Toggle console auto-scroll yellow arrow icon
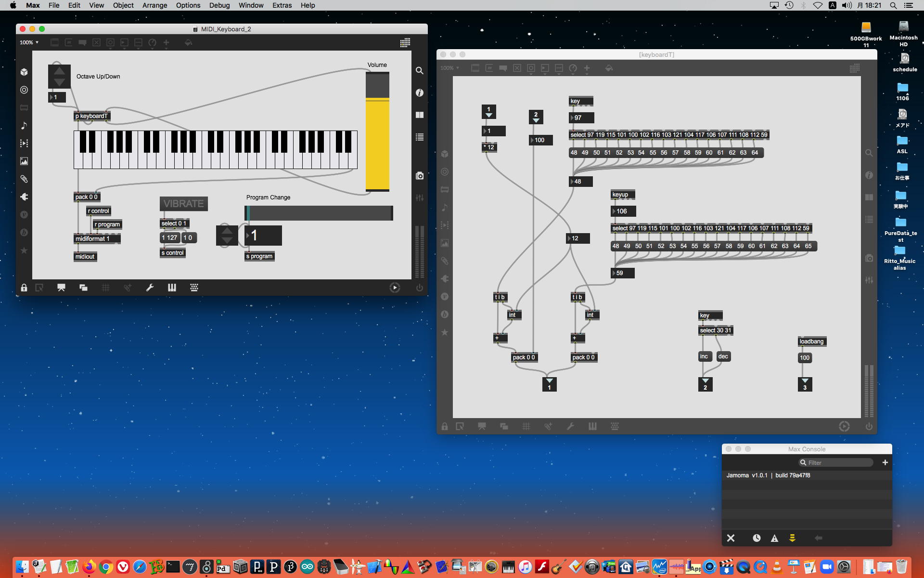The height and width of the screenshot is (578, 924). tap(792, 538)
